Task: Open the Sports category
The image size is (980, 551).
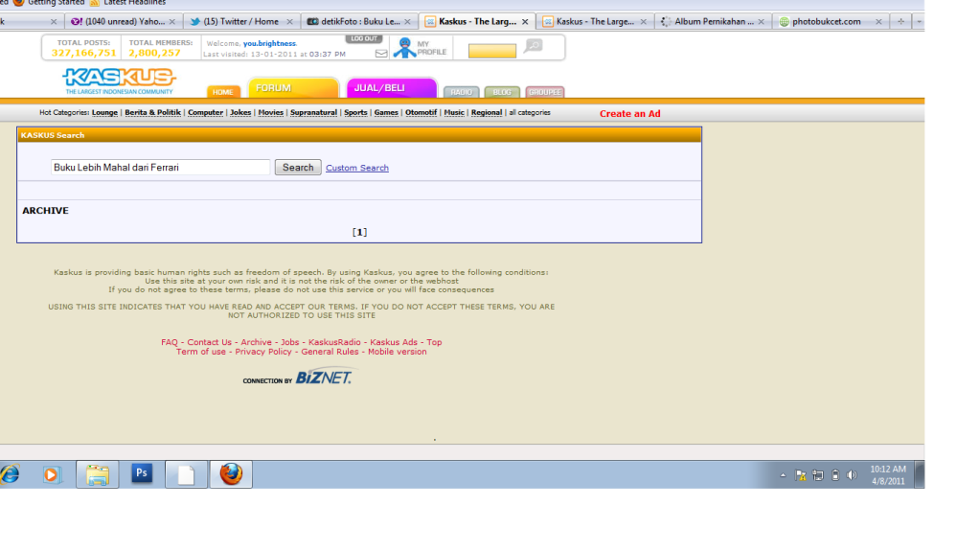Action: point(355,112)
